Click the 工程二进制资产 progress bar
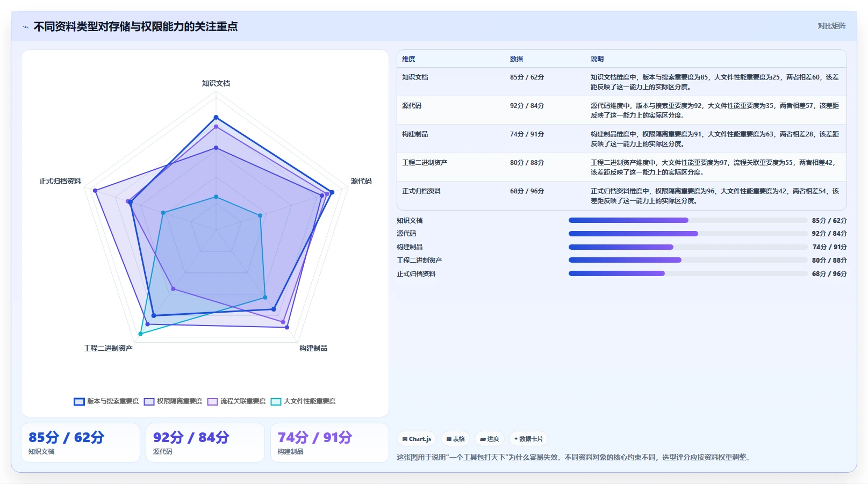This screenshot has height=484, width=868. (688, 260)
